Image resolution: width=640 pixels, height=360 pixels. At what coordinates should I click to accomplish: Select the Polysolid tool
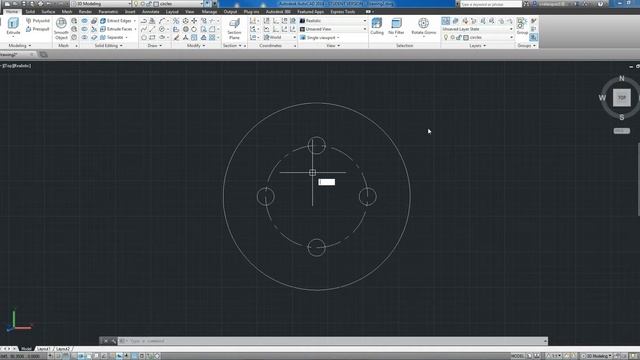click(38, 20)
